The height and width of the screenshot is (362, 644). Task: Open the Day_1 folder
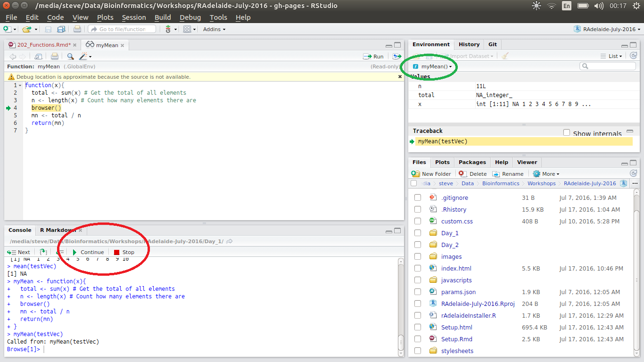pyautogui.click(x=450, y=233)
